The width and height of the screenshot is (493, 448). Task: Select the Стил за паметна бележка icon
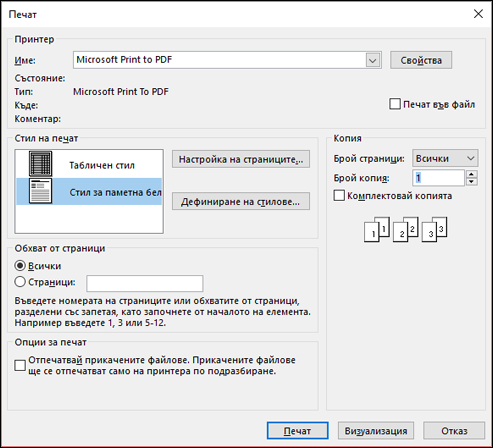40,191
